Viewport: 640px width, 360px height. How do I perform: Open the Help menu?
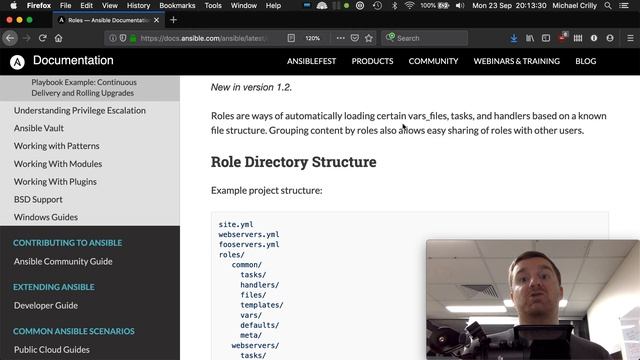click(273, 6)
